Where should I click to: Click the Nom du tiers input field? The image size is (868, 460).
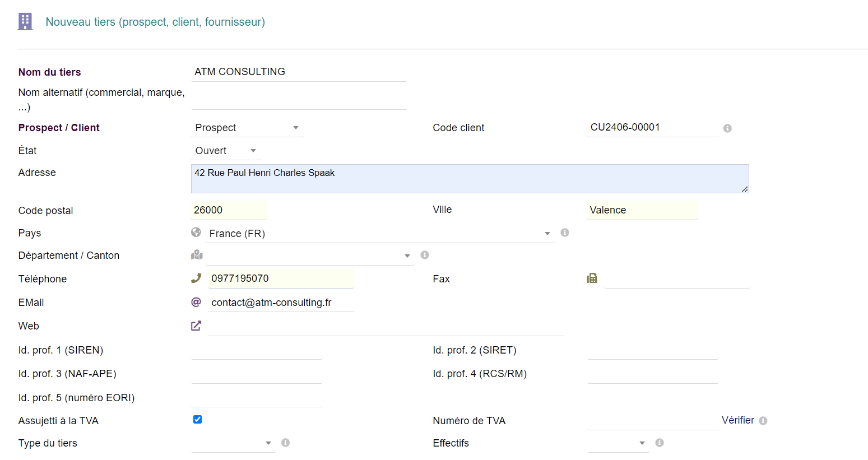click(299, 72)
